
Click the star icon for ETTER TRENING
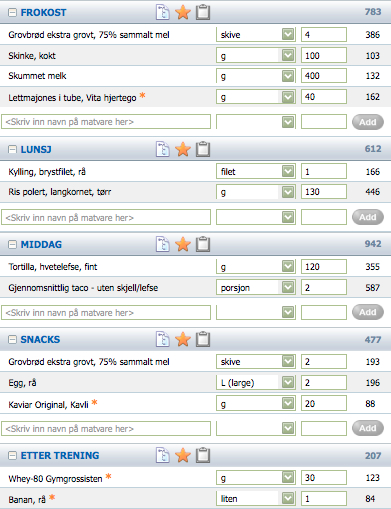(183, 455)
